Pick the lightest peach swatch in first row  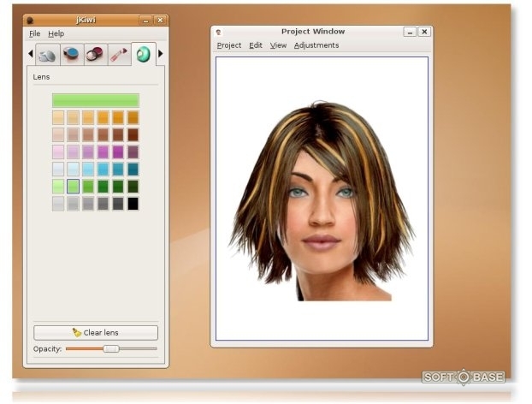(58, 118)
